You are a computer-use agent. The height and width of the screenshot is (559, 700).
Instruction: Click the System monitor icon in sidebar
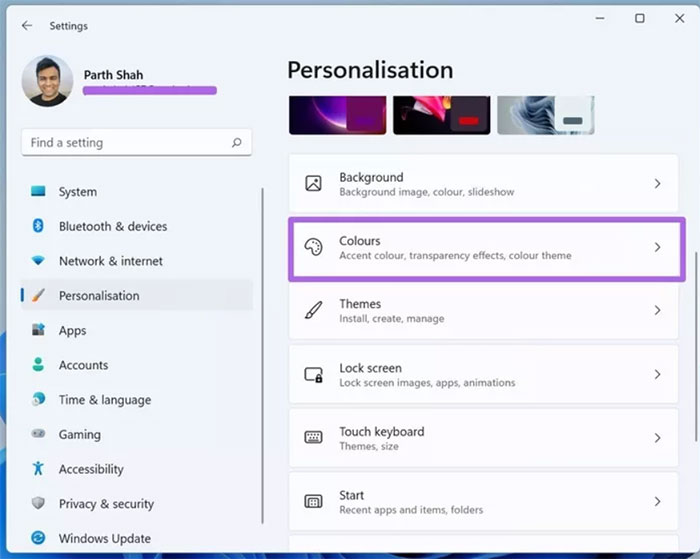(x=38, y=192)
